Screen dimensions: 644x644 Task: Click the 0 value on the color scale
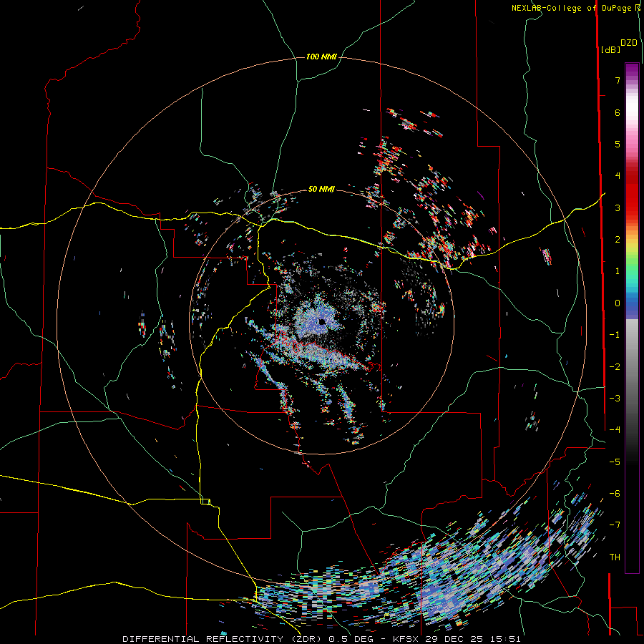[x=618, y=303]
